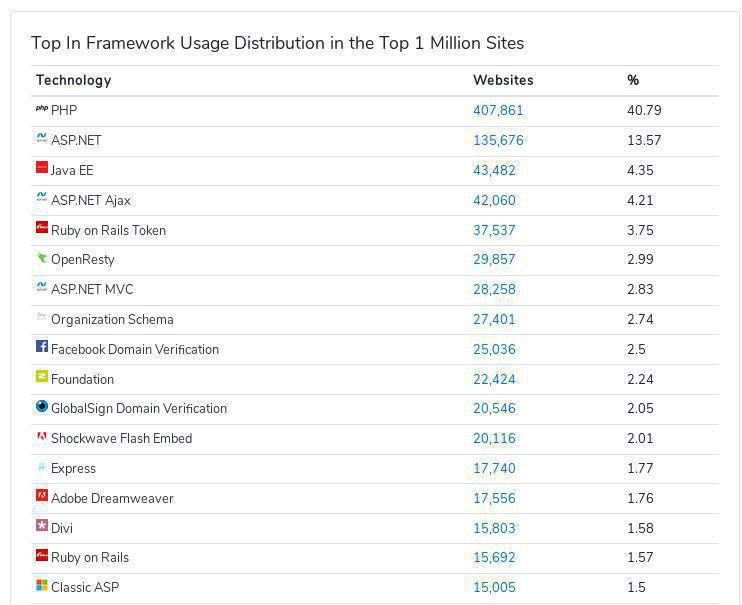The image size is (742, 605).
Task: Click the green OpenResty bird icon
Action: click(x=42, y=258)
